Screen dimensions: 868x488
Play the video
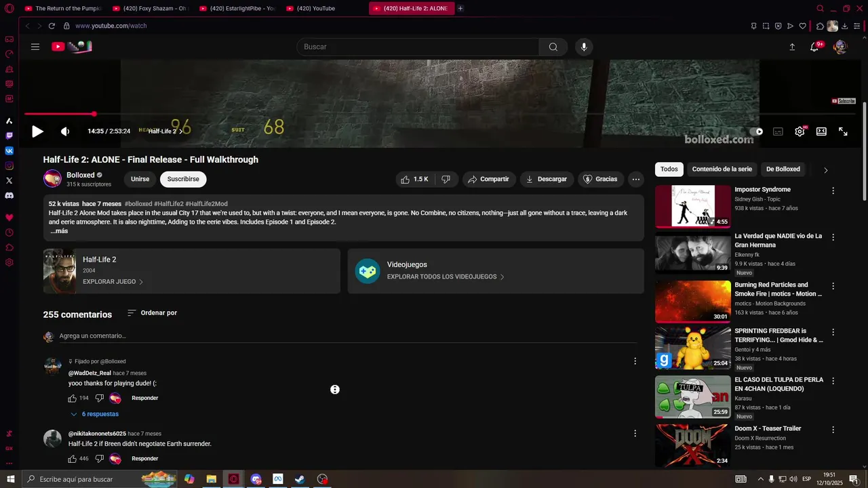coord(38,131)
